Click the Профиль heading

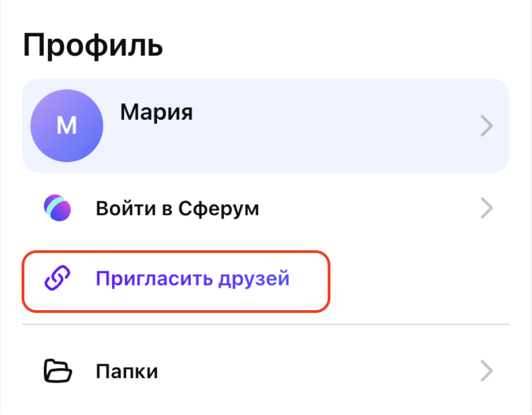[93, 46]
